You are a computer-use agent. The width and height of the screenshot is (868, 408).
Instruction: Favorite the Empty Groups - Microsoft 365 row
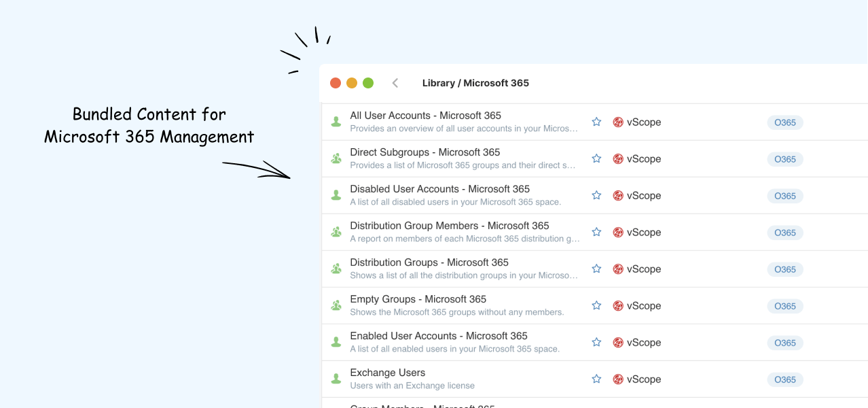click(596, 305)
